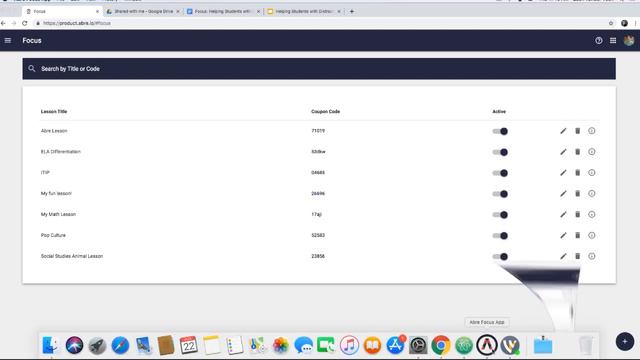Viewport: 640px width, 360px height.
Task: Click the Pop Culture lesson title
Action: pyautogui.click(x=53, y=236)
